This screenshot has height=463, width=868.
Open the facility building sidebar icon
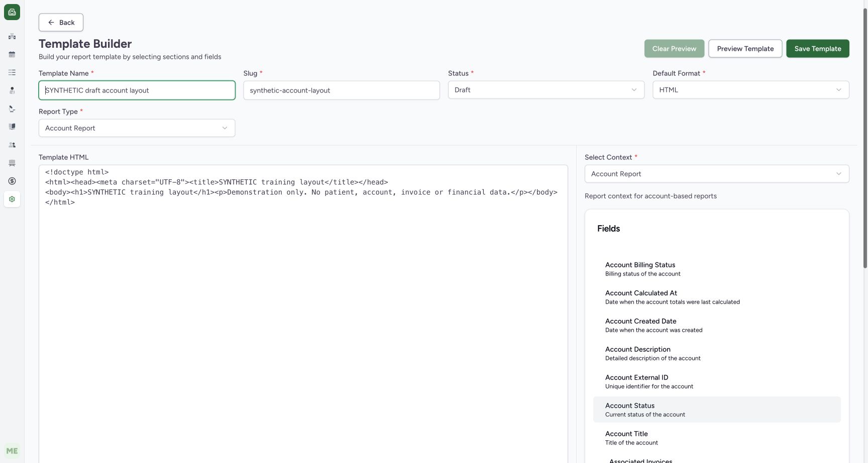pyautogui.click(x=12, y=36)
